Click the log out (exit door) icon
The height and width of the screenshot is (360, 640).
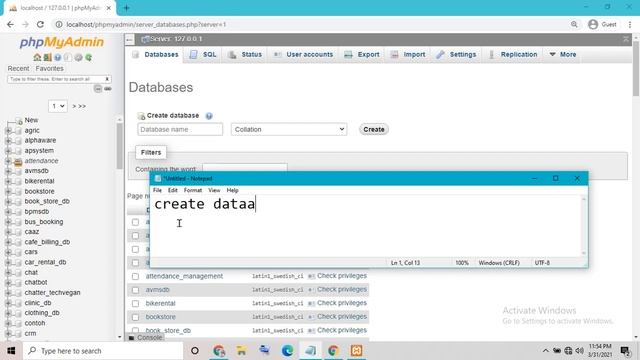pos(47,58)
